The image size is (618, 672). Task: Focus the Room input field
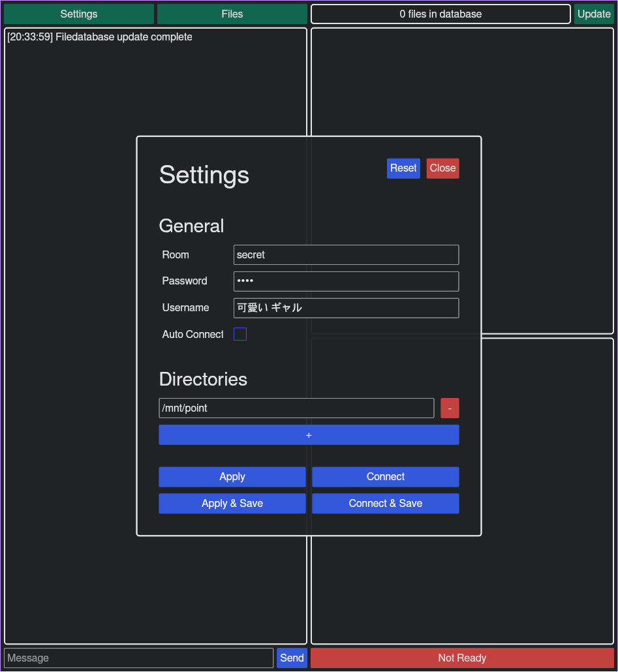347,254
